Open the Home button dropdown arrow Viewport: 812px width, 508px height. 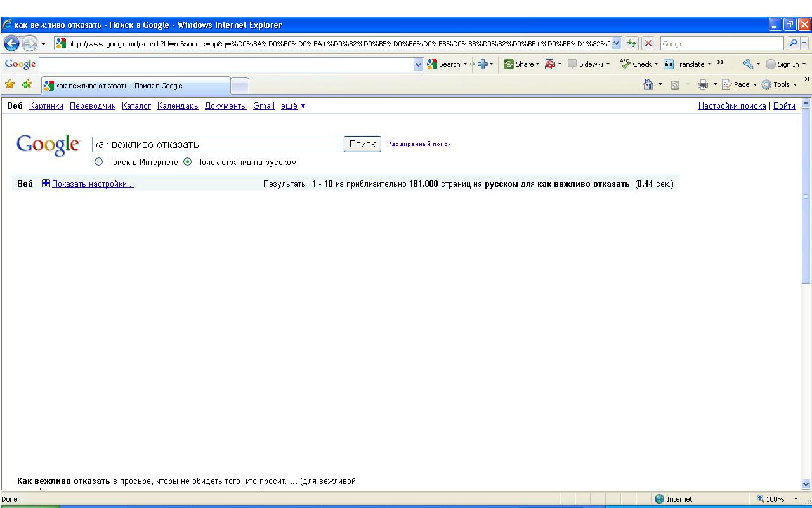coord(660,84)
